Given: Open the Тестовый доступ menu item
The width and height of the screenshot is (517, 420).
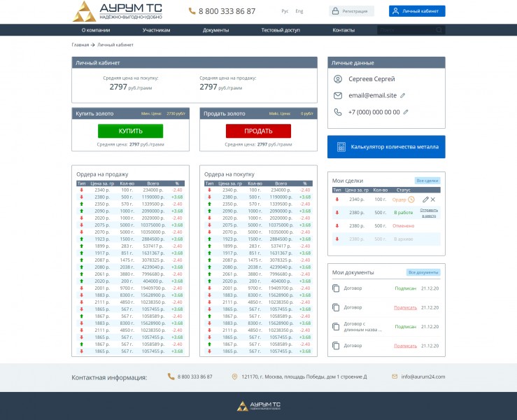Looking at the screenshot, I should pos(281,30).
